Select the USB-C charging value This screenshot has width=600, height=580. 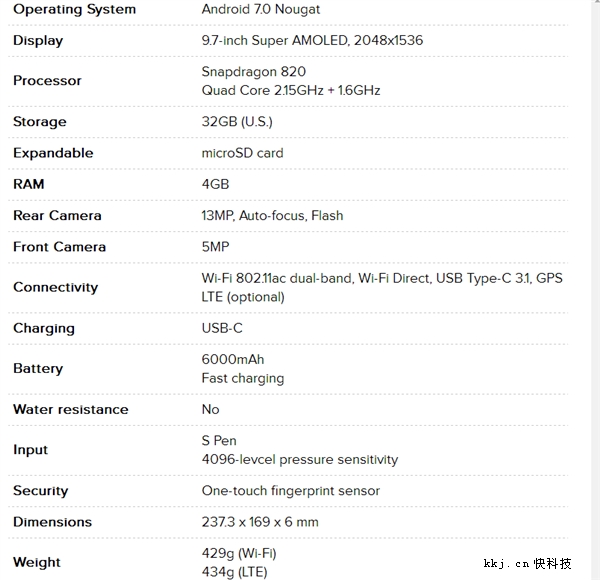[222, 328]
